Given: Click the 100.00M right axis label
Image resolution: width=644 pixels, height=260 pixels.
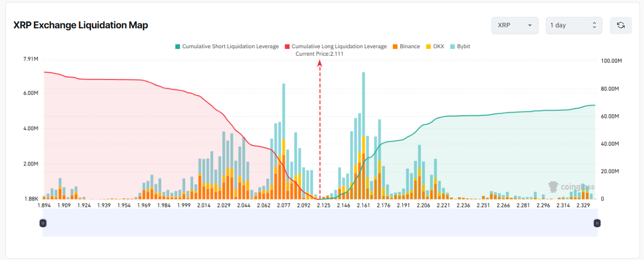Looking at the screenshot, I should (612, 61).
